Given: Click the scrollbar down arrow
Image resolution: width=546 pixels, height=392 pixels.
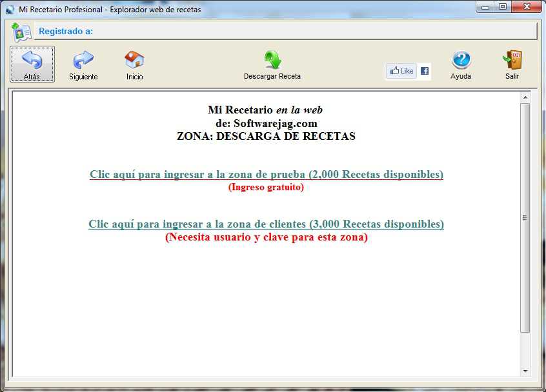Looking at the screenshot, I should tap(525, 371).
